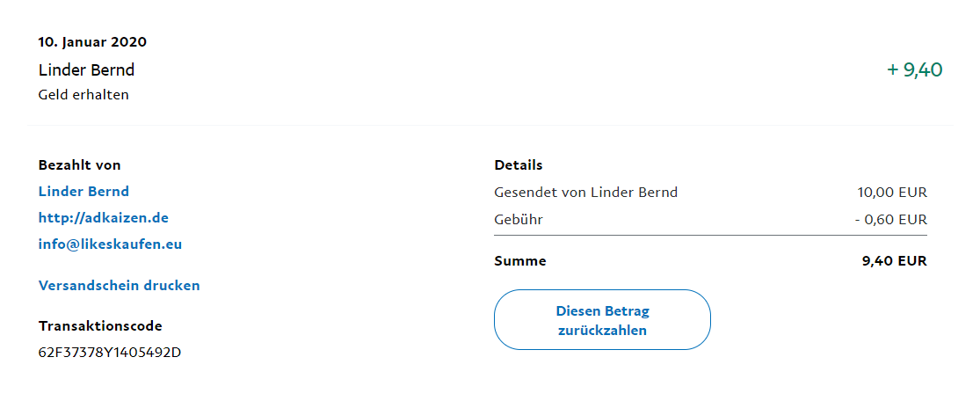Image resolution: width=980 pixels, height=401 pixels.
Task: Select the Geld erhalten status text
Action: [x=83, y=95]
